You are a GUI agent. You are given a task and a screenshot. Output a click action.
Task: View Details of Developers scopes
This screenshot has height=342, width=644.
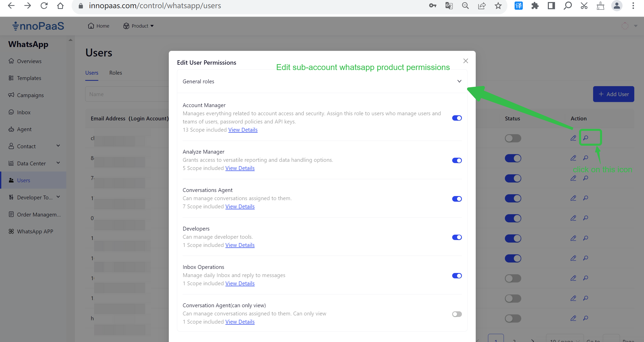[240, 245]
